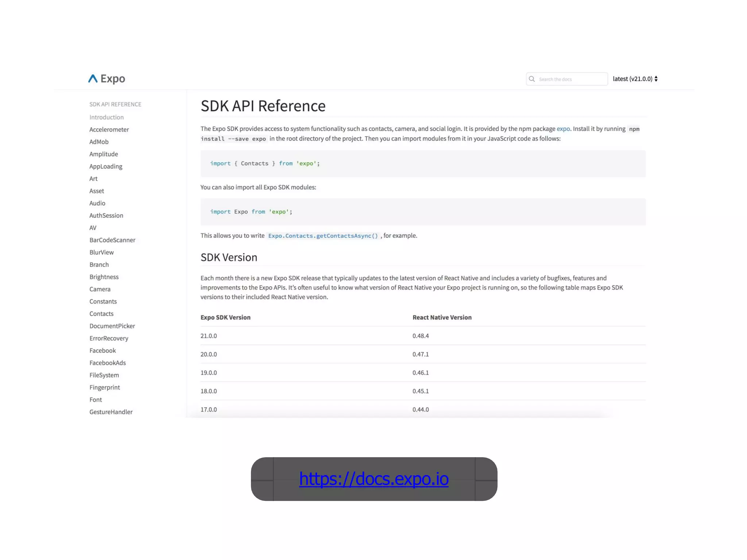Image resolution: width=747 pixels, height=560 pixels.
Task: Go to Fingerprint in sidebar
Action: (x=105, y=387)
